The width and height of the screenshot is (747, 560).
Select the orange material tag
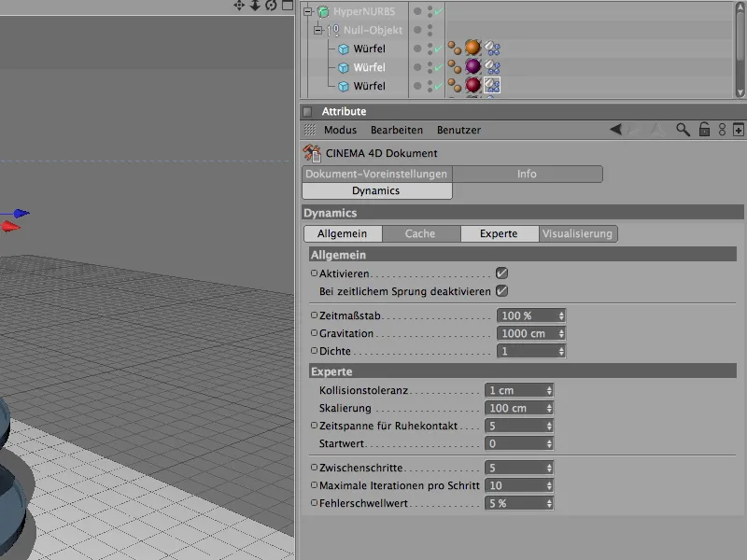[x=472, y=48]
